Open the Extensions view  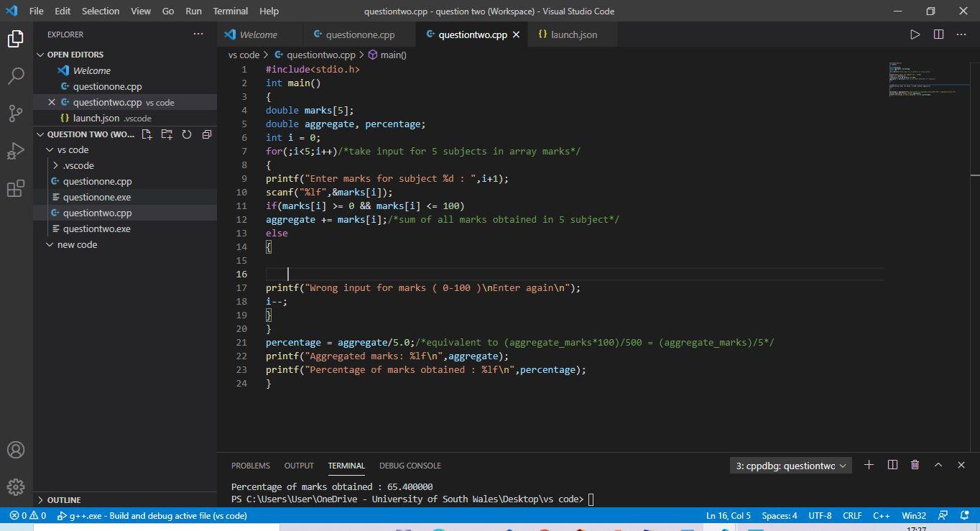16,188
